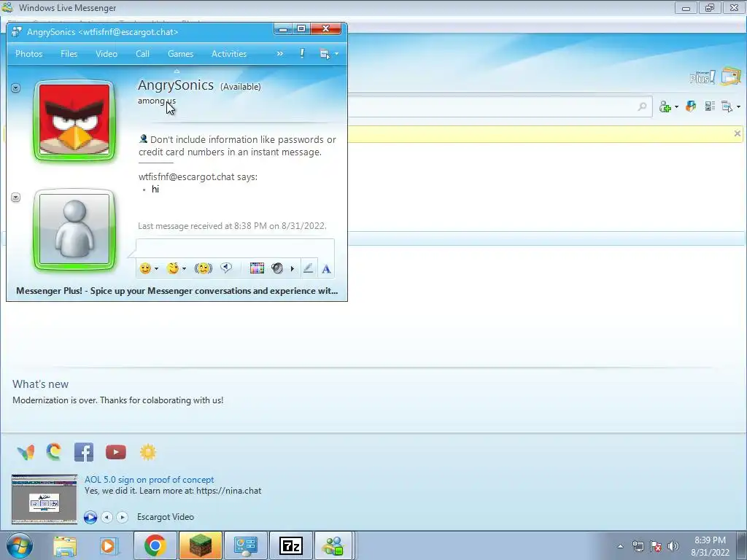
Task: Click the Messenger Plus! banner text
Action: click(x=177, y=290)
